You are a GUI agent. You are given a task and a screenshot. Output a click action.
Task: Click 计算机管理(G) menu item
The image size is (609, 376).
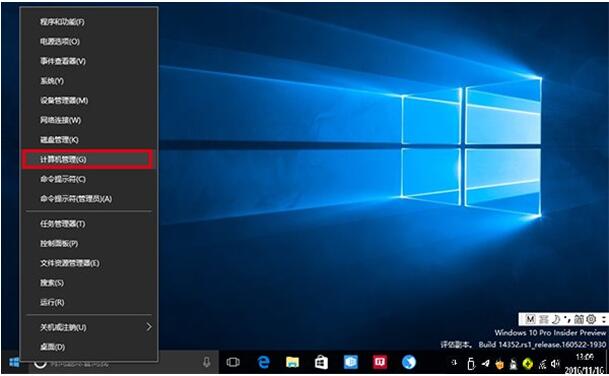[88, 159]
